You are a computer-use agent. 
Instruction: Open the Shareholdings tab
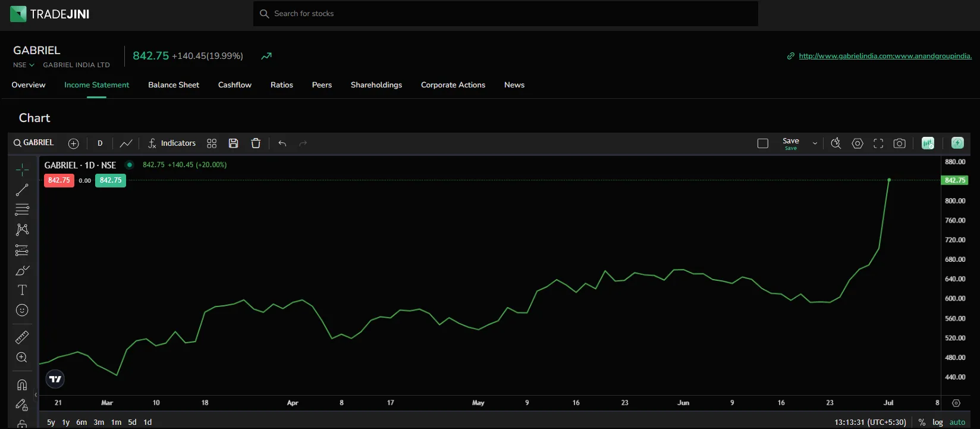pos(376,85)
